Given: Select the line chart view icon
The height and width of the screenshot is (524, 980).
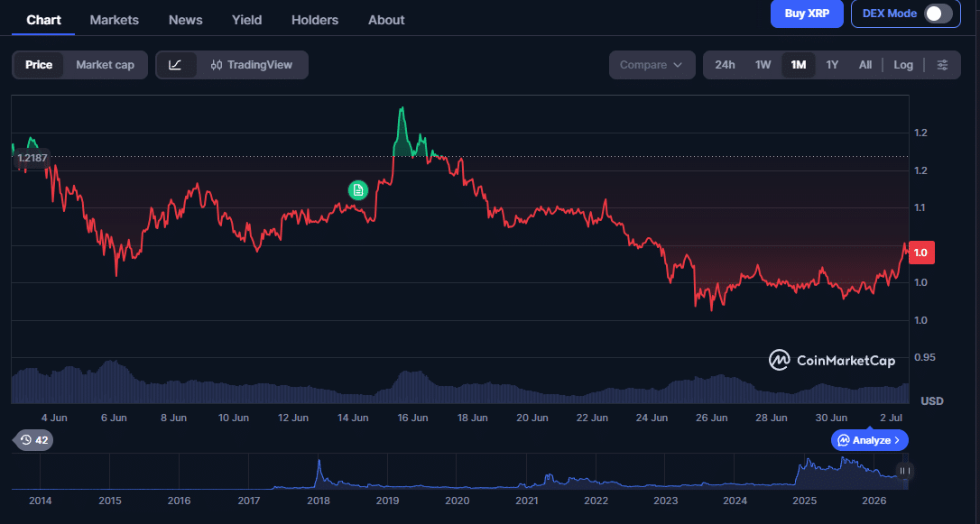Looking at the screenshot, I should click(x=176, y=65).
